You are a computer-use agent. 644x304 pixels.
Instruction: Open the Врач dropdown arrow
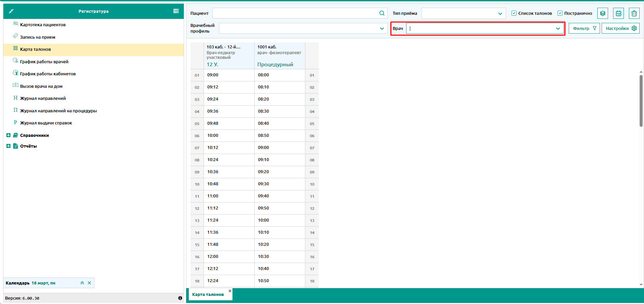[x=558, y=29]
